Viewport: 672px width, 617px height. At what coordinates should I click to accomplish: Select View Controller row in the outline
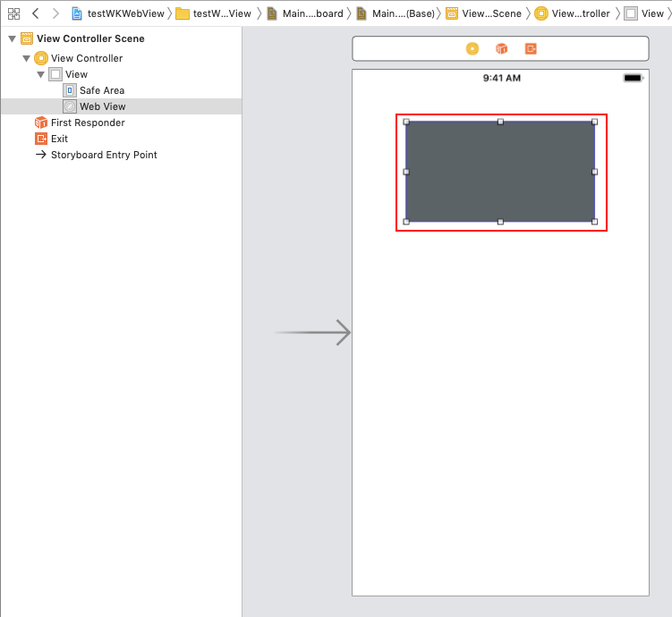(x=122, y=58)
